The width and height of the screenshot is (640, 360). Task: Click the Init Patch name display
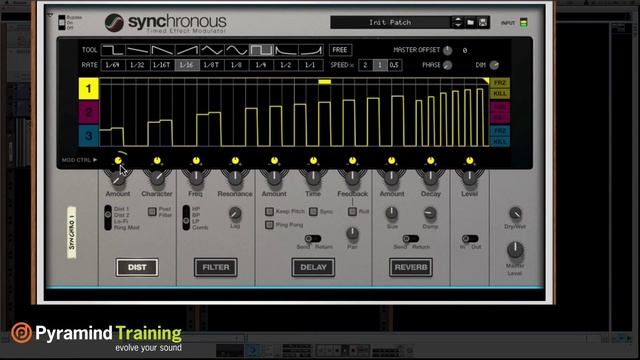[x=391, y=22]
